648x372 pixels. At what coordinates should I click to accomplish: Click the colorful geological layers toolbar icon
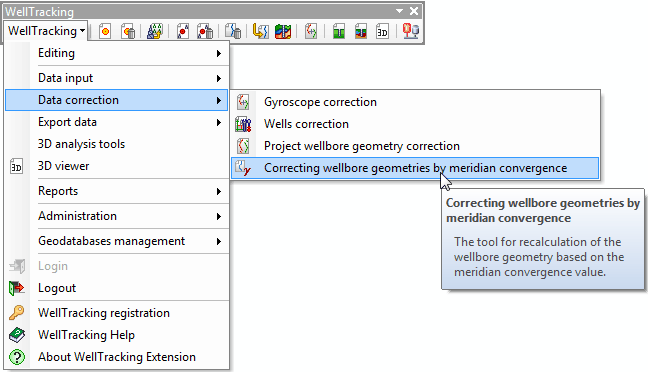pyautogui.click(x=283, y=31)
